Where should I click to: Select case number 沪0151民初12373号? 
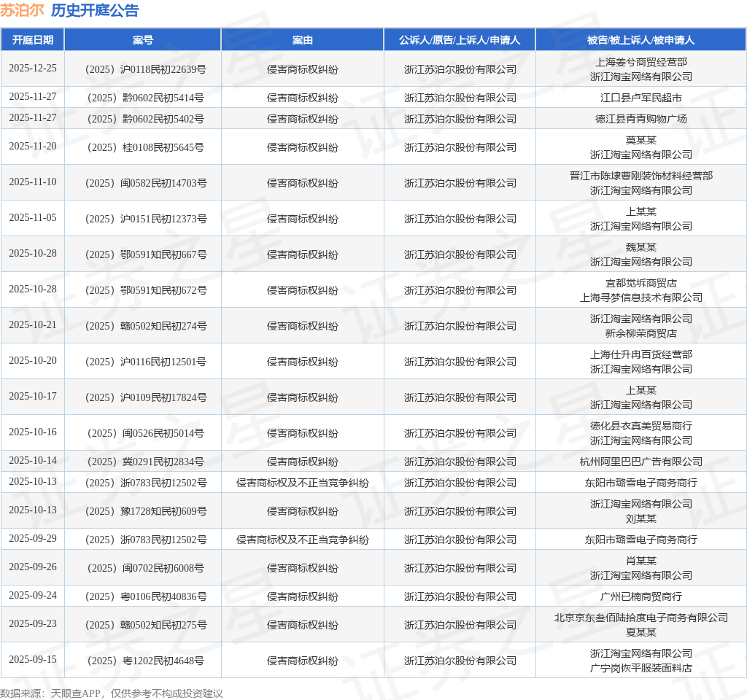pyautogui.click(x=146, y=219)
